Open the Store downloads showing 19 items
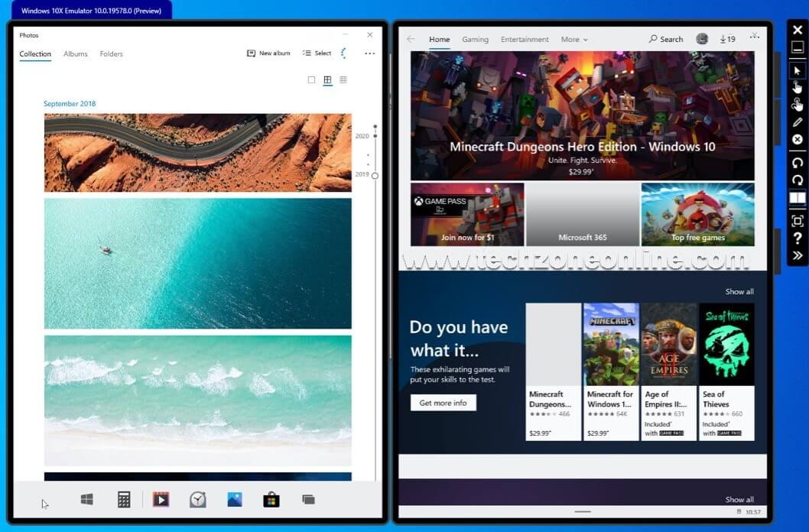The width and height of the screenshot is (809, 532). (727, 39)
